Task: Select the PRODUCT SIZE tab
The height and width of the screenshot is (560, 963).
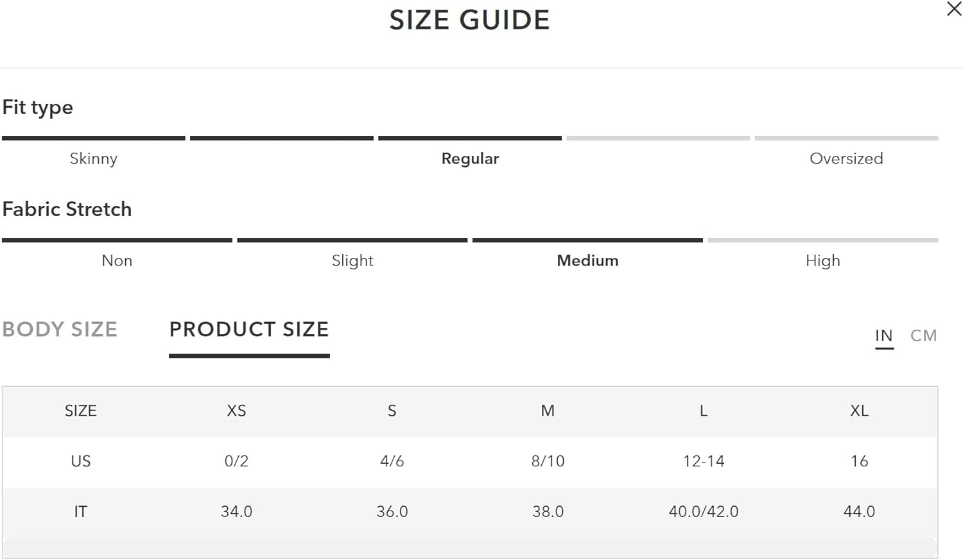Action: pyautogui.click(x=249, y=329)
